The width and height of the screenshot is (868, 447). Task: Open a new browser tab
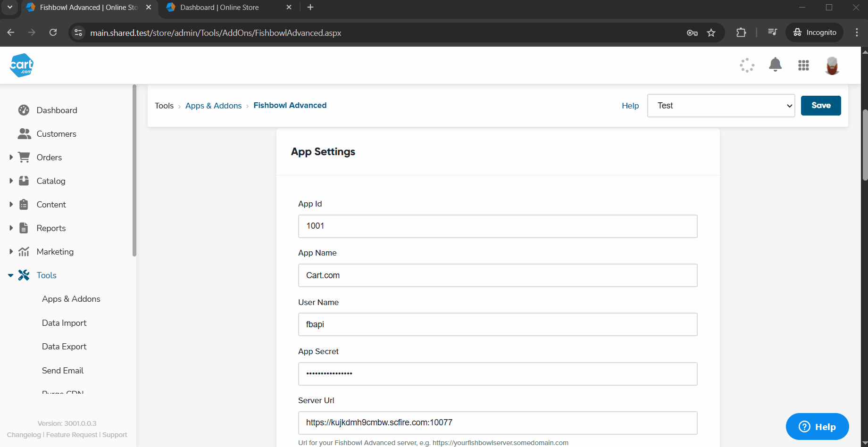point(310,7)
